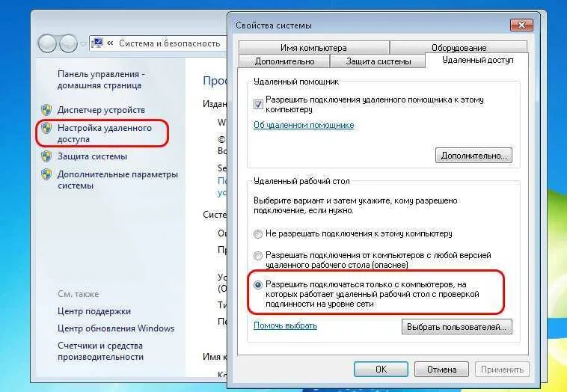Select allow connections from any Remote Desktop version
Screen dimensions: 567x392
pos(258,256)
